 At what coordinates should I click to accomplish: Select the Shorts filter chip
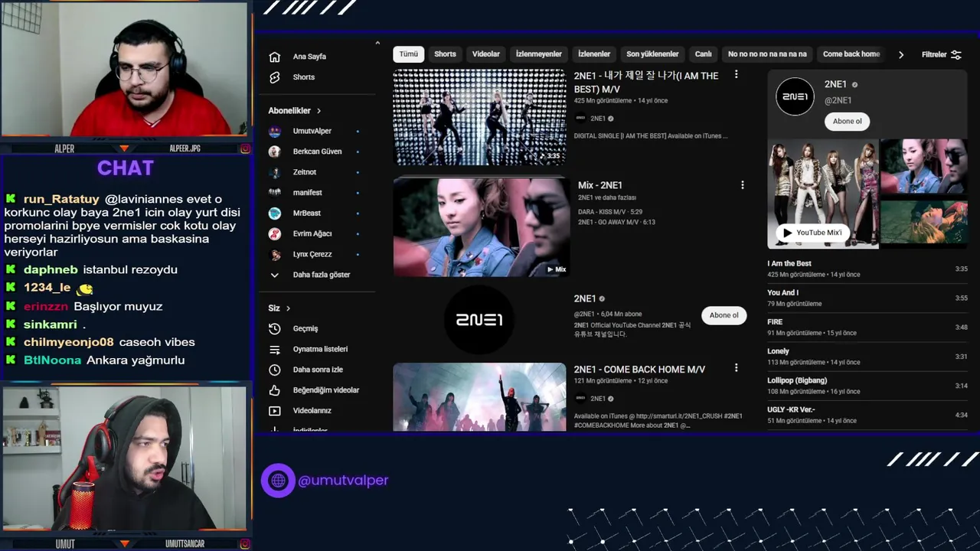pyautogui.click(x=445, y=54)
